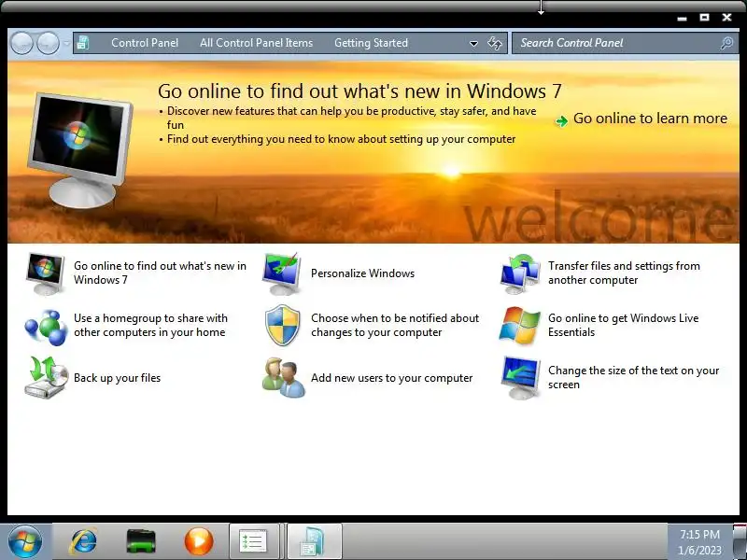Click the Forward navigation arrow button
This screenshot has width=747, height=560.
pyautogui.click(x=49, y=43)
